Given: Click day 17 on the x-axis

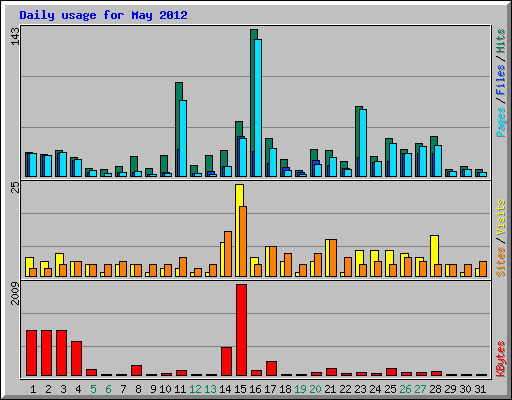Looking at the screenshot, I should click(270, 389).
